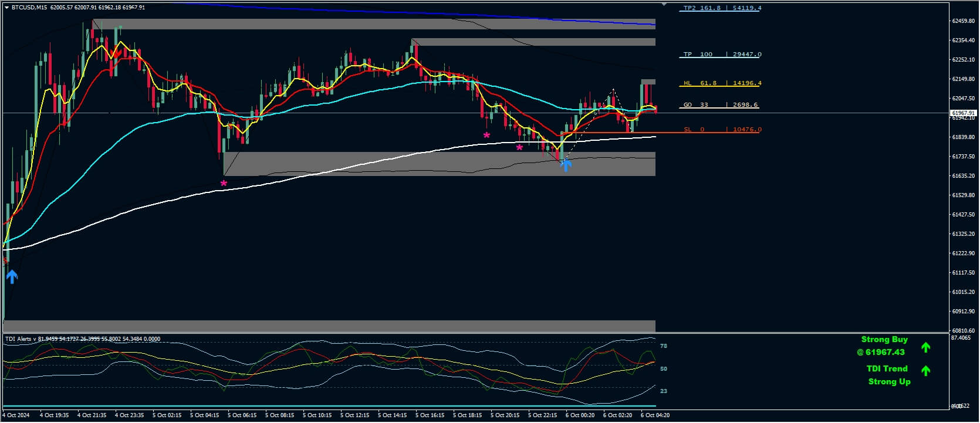This screenshot has height=423, width=980.
Task: Click green up arrow beside Strong Buy
Action: (x=925, y=347)
